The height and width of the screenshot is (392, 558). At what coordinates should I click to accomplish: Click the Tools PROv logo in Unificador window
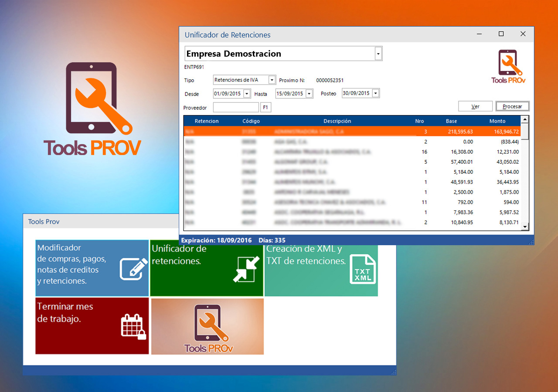tap(508, 66)
